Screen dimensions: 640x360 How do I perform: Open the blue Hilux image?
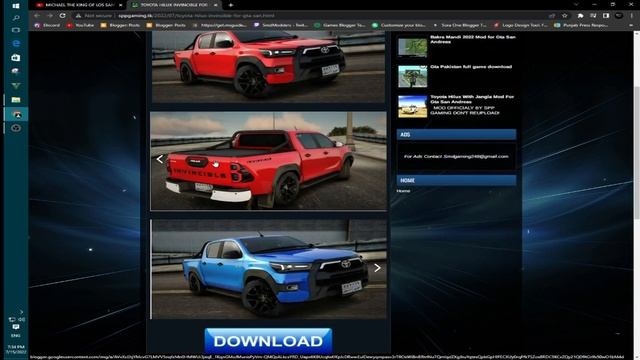(x=268, y=269)
